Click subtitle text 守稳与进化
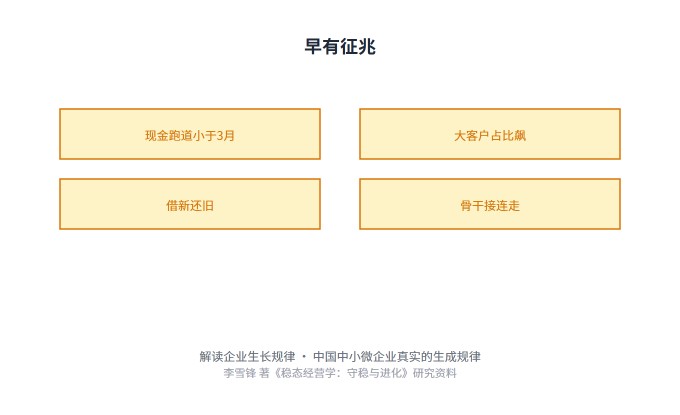 coord(373,373)
